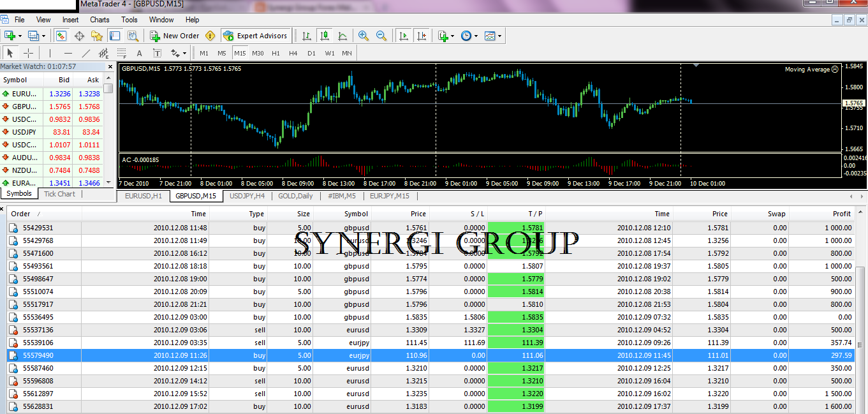Screen dimensions: 868x414
Task: Toggle chart Auto Scroll
Action: 403,36
